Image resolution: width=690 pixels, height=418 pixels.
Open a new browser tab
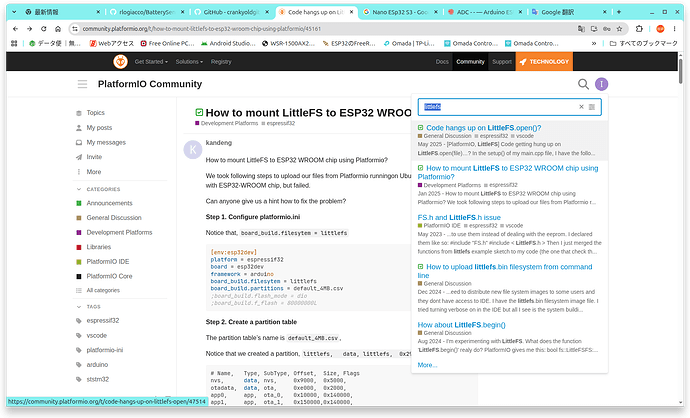point(619,12)
